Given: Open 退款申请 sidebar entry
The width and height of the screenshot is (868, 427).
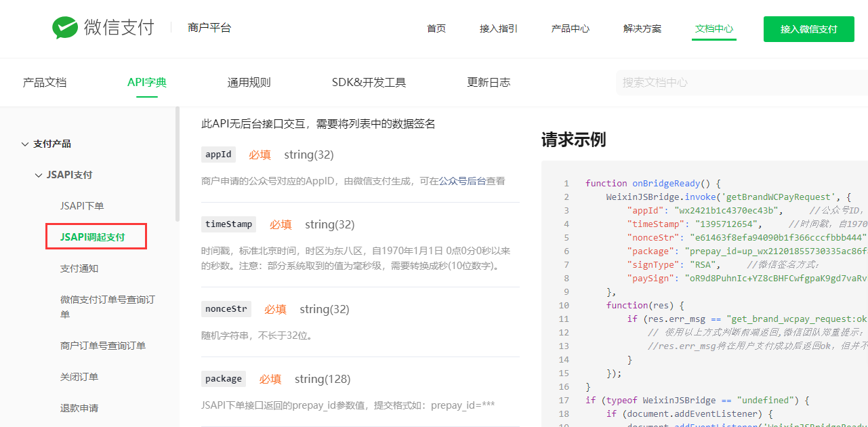Looking at the screenshot, I should (79, 408).
